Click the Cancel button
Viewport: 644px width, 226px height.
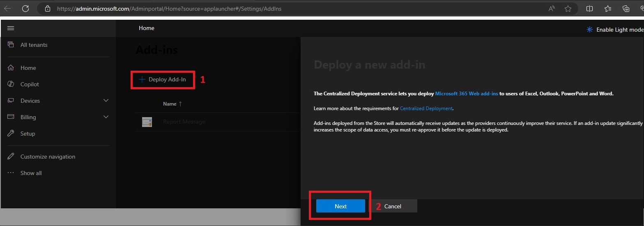coord(393,206)
